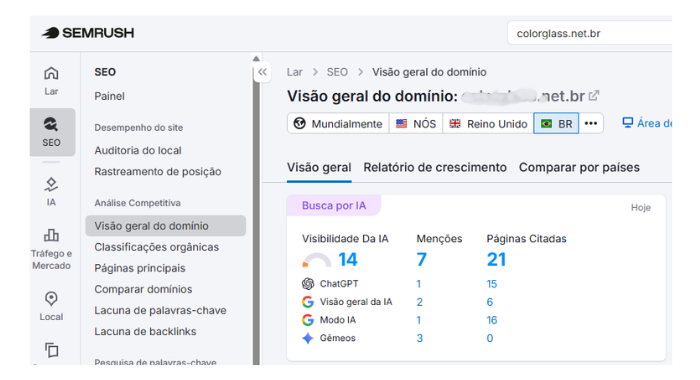The width and height of the screenshot is (700, 380).
Task: Click the Busca por IA tab label
Action: (334, 205)
